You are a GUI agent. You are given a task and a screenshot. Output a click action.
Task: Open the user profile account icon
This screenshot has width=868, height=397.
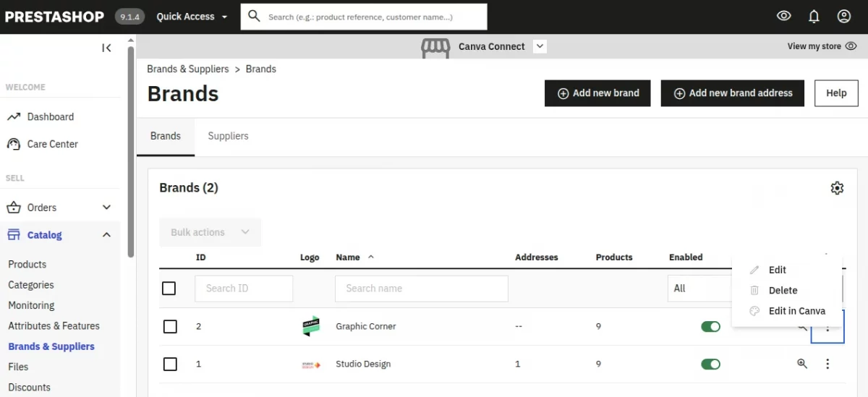(x=843, y=16)
